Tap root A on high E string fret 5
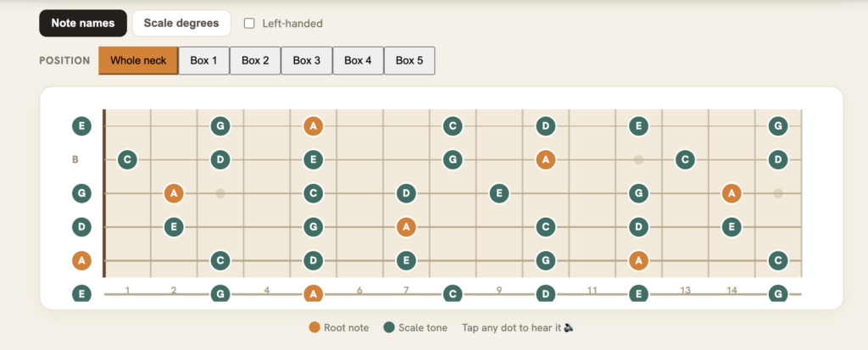This screenshot has width=868, height=350. [x=314, y=126]
